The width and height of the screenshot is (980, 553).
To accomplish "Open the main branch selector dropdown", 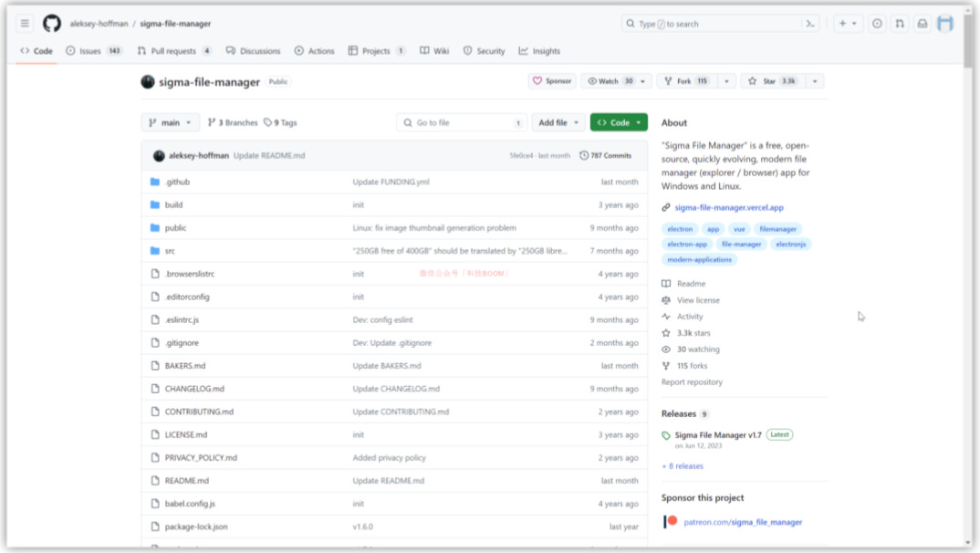I will coord(171,122).
